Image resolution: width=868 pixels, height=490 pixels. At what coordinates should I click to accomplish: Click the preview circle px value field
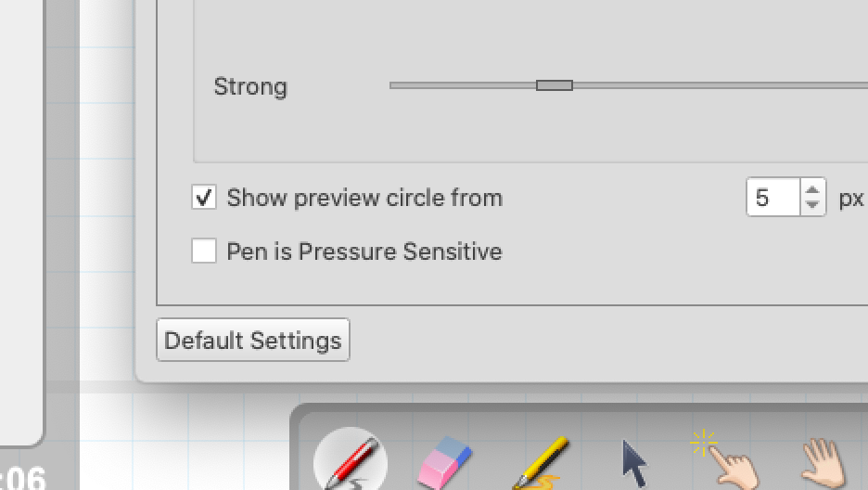pyautogui.click(x=772, y=197)
